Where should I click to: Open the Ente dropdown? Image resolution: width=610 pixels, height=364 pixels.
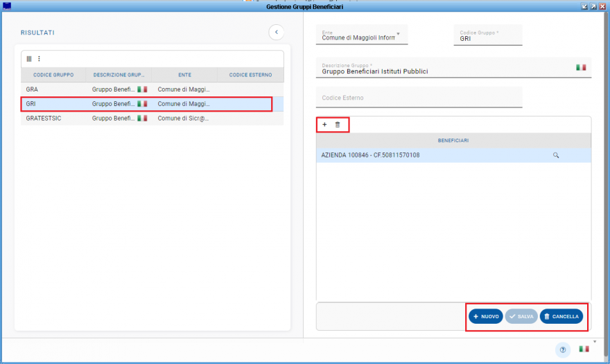(398, 34)
